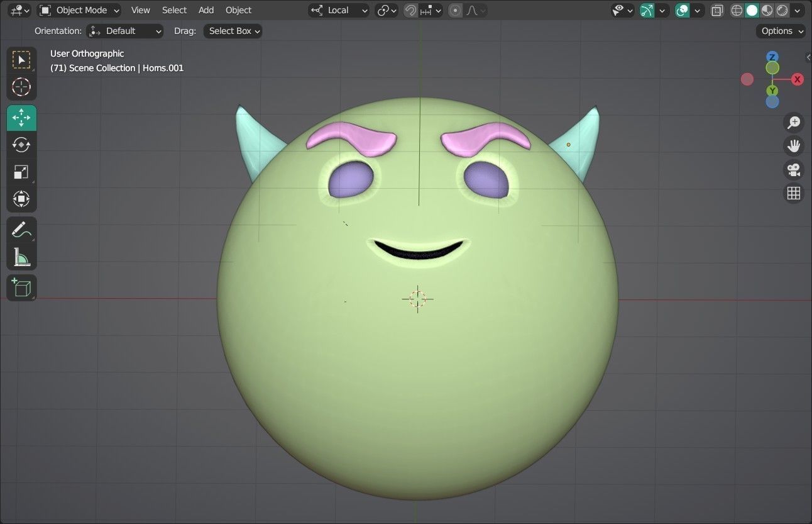Image resolution: width=812 pixels, height=524 pixels.
Task: Open the gizmo options dropdown arrow
Action: click(662, 10)
